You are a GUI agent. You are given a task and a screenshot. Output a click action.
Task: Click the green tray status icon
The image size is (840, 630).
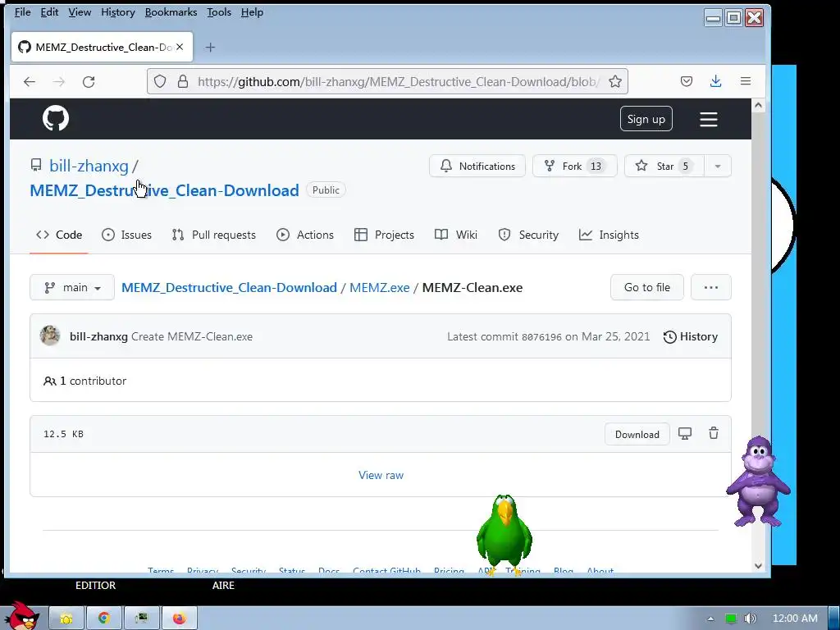pos(730,619)
